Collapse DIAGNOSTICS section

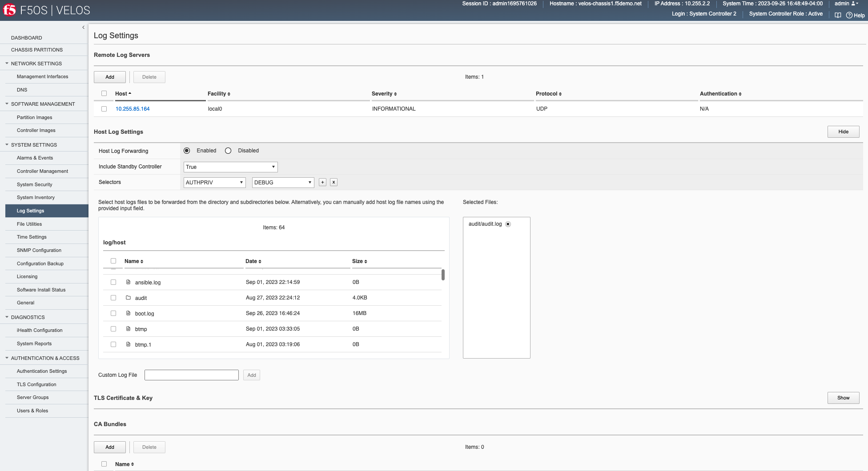pos(7,317)
